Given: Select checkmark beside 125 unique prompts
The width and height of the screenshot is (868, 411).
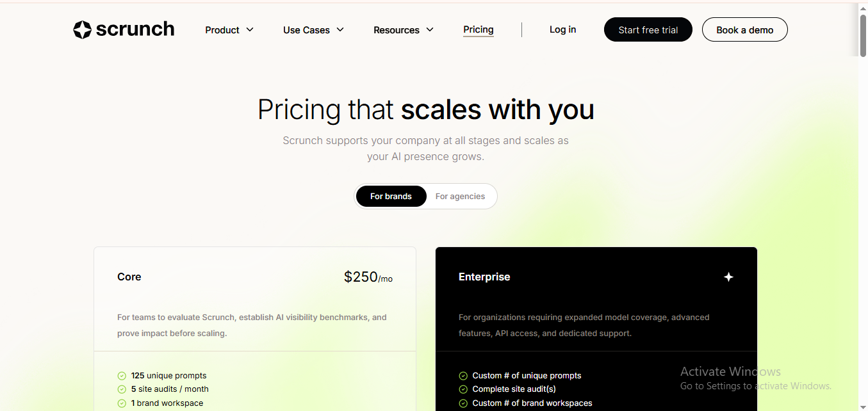Looking at the screenshot, I should point(122,375).
